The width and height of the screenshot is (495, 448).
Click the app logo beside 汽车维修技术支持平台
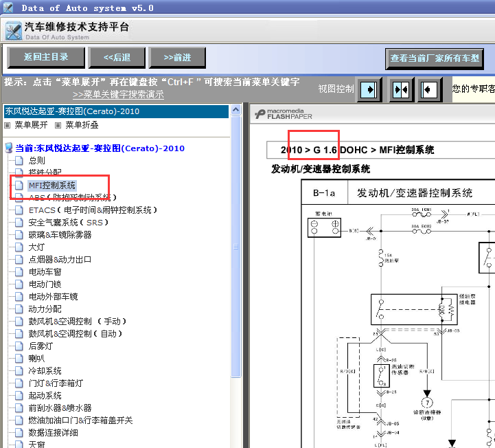[x=14, y=31]
